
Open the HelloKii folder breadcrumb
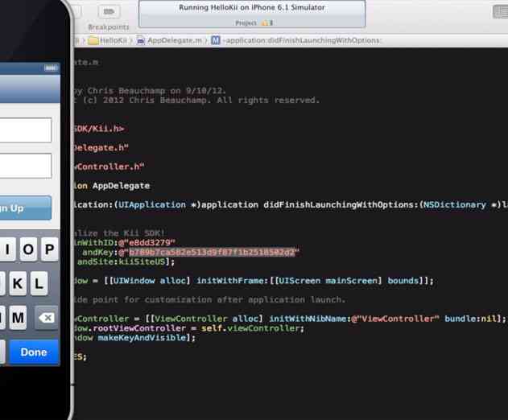pos(107,39)
